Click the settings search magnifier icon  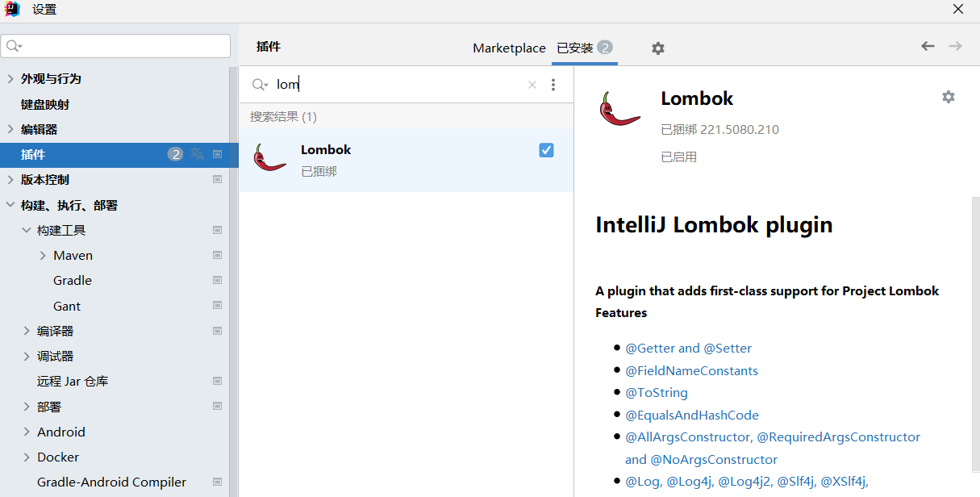tap(15, 46)
